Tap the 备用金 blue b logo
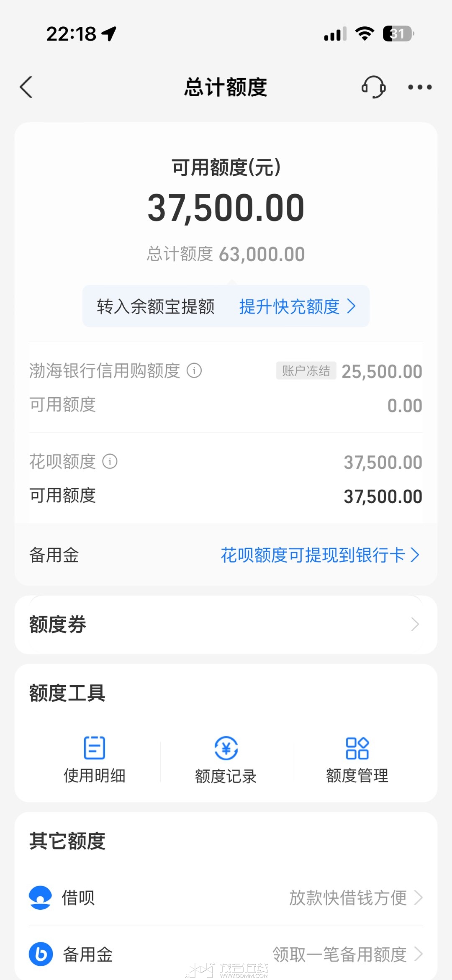Image resolution: width=452 pixels, height=980 pixels. click(x=41, y=954)
